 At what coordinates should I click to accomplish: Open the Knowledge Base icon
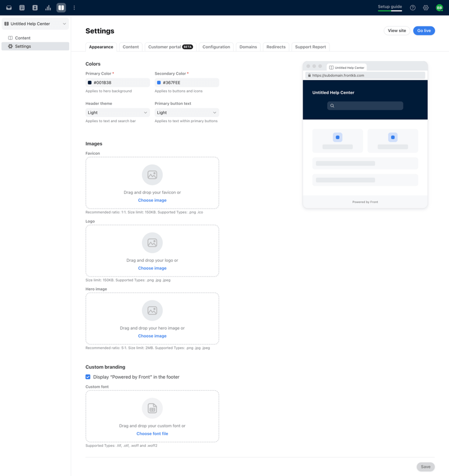coord(62,7)
